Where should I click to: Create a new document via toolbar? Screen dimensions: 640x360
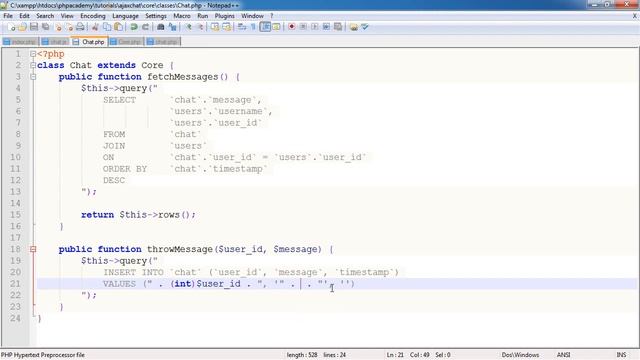(x=11, y=27)
